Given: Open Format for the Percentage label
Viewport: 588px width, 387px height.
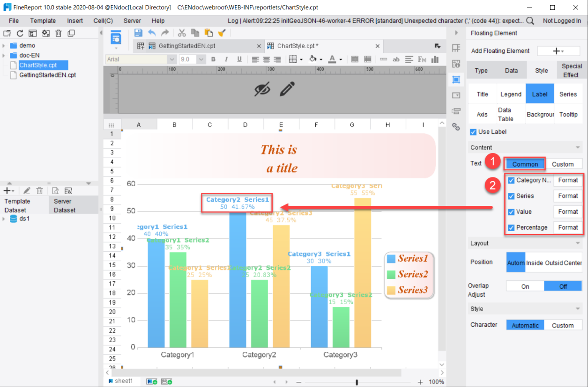Looking at the screenshot, I should click(568, 227).
